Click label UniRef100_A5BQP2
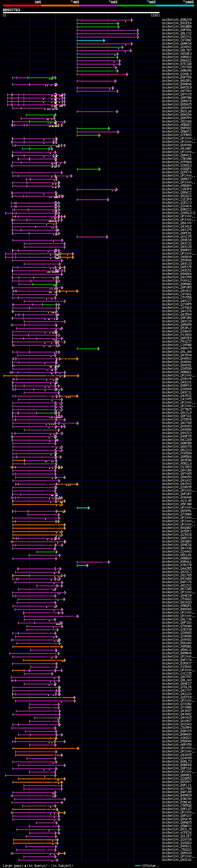This screenshot has height=868, width=197. [x=177, y=125]
